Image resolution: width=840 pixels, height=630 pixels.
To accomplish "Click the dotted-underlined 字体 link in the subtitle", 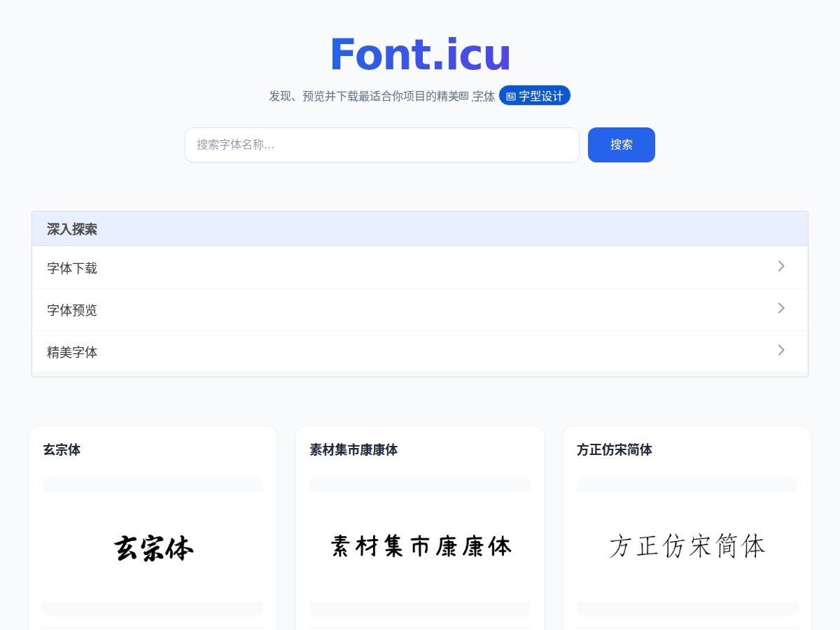I will pos(484,96).
